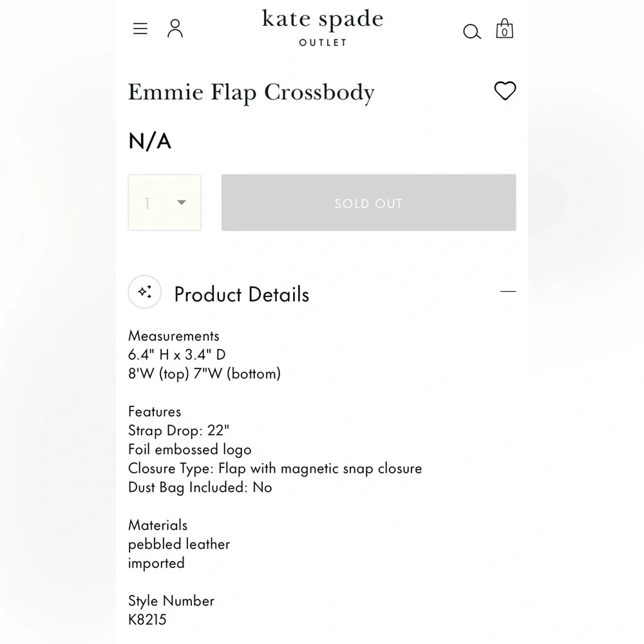The width and height of the screenshot is (644, 644).
Task: Click the quantity dropdown arrow
Action: pyautogui.click(x=182, y=202)
